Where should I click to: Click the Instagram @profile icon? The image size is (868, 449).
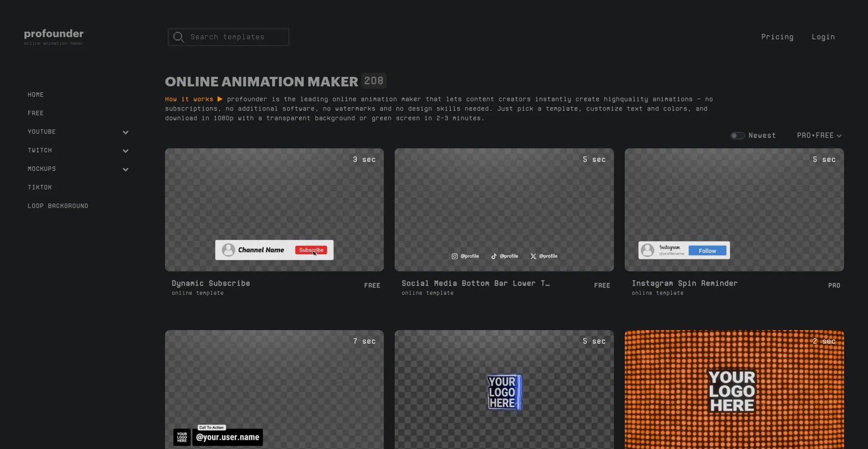click(x=454, y=256)
